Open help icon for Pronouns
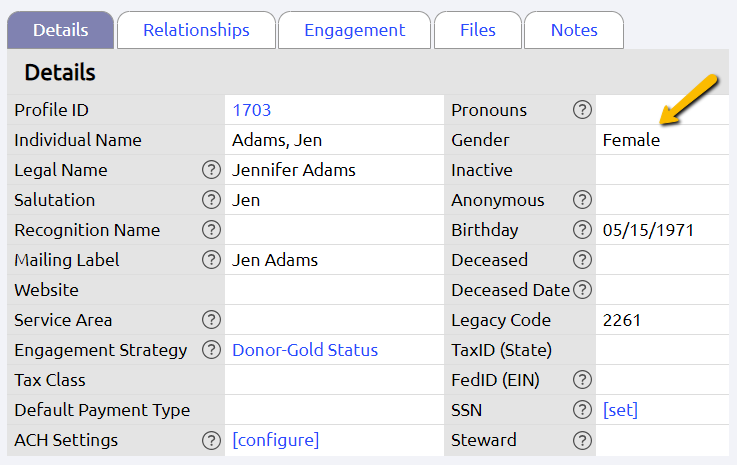 (x=582, y=110)
